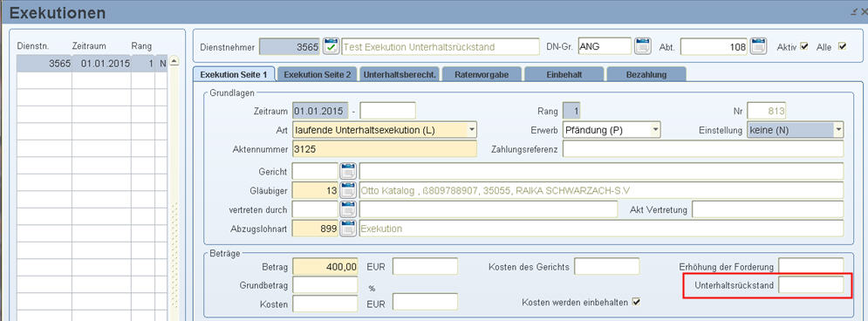Open the Dienstnehmer lookup icon
This screenshot has width=868, height=321.
point(331,46)
